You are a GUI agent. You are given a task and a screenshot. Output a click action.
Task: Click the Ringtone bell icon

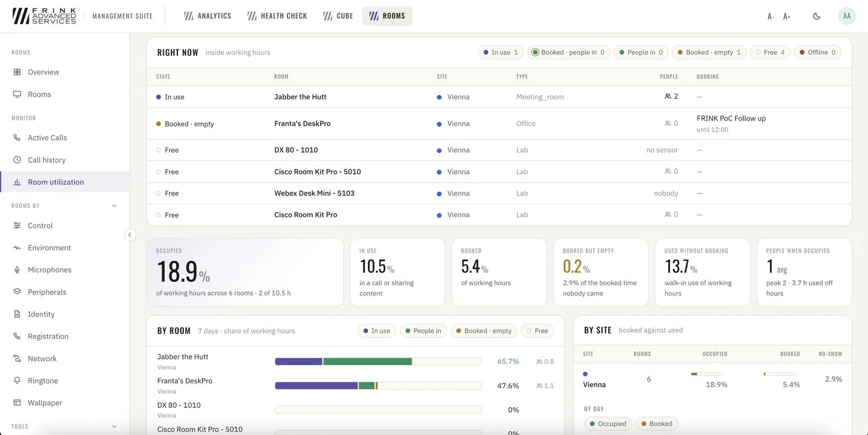click(17, 381)
